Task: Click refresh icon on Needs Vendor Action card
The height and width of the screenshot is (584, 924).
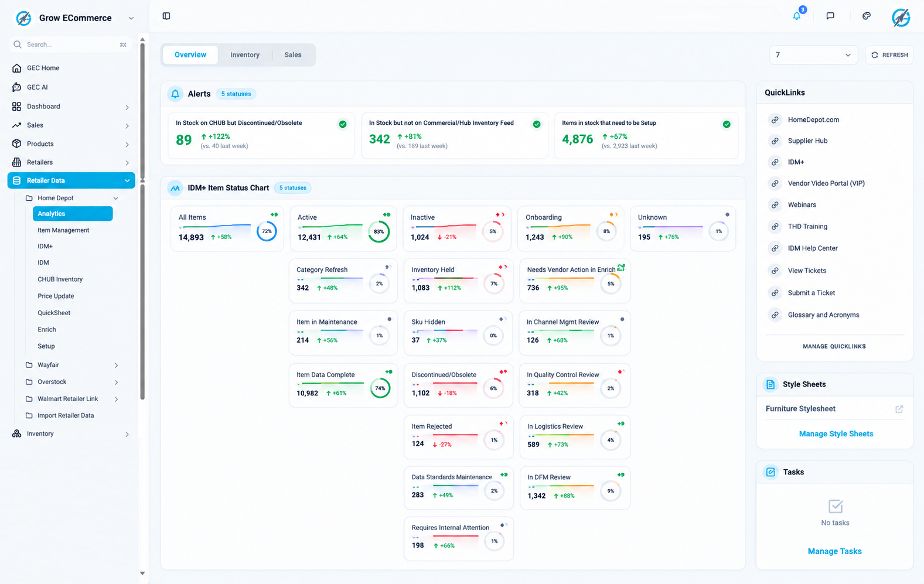Action: click(x=621, y=268)
